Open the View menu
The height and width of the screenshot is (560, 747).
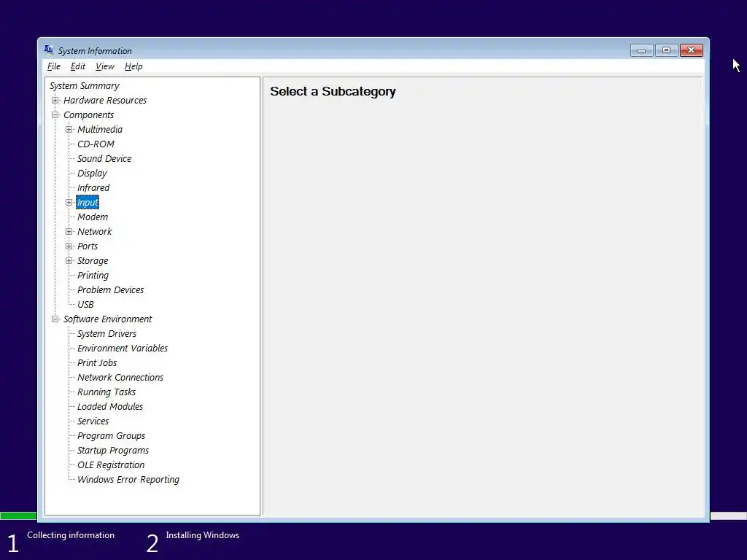[x=105, y=66]
